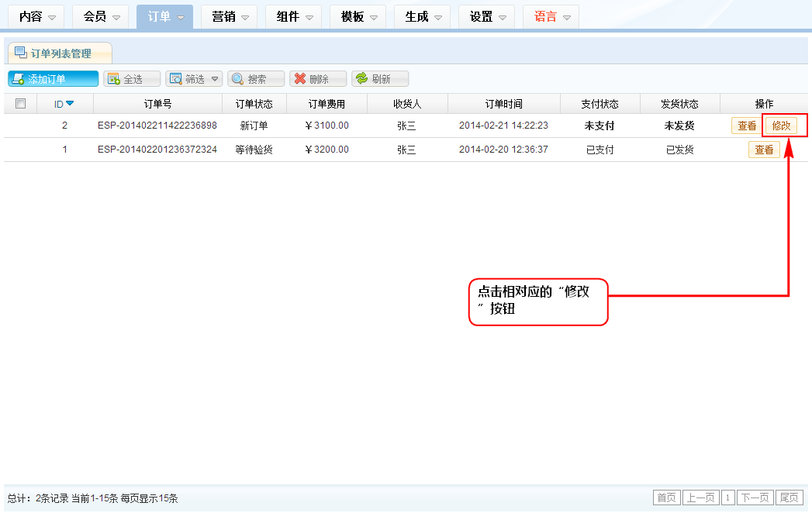The height and width of the screenshot is (513, 812).
Task: Click the 刷新 (refresh) toolbar button
Action: click(x=380, y=79)
